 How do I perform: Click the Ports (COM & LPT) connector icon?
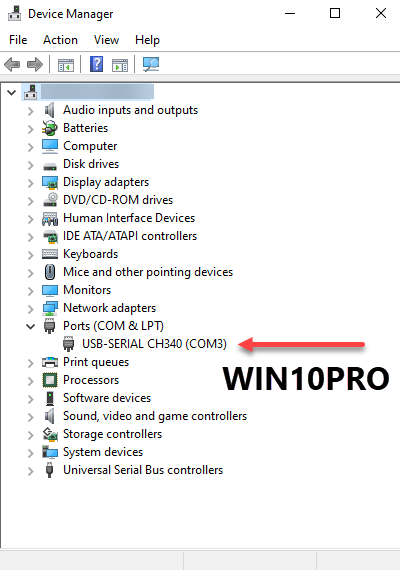pos(49,326)
